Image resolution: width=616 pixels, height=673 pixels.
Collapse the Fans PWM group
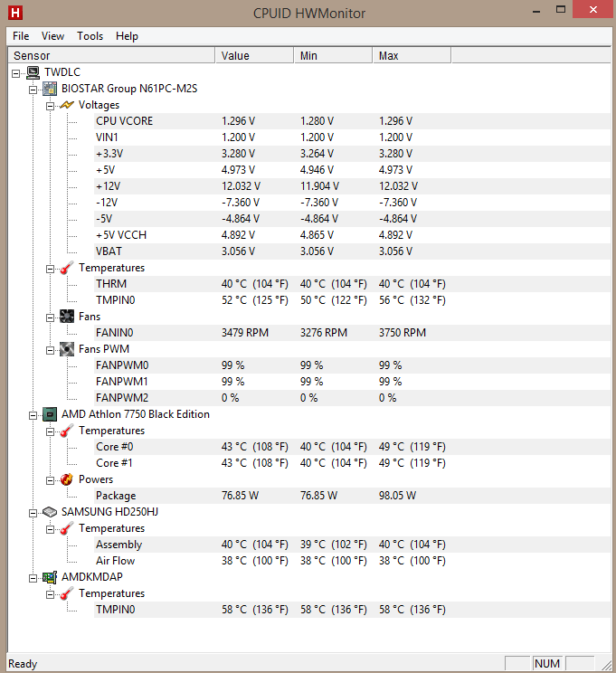pyautogui.click(x=51, y=351)
